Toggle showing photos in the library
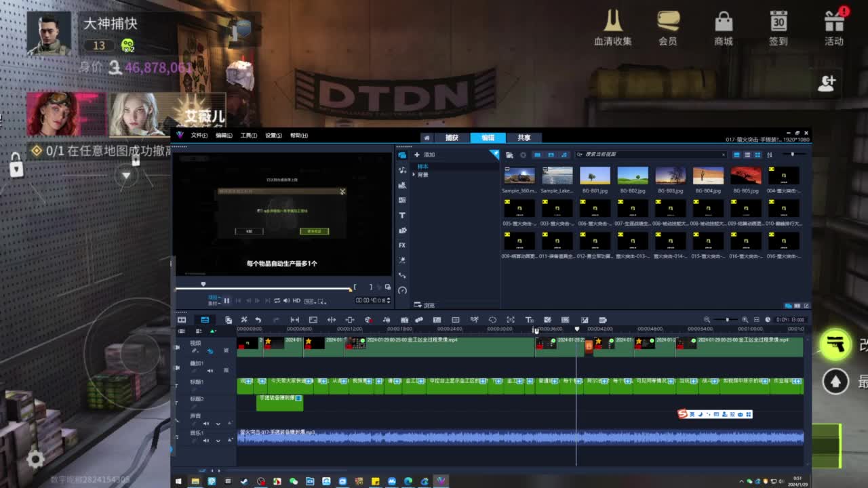This screenshot has height=488, width=868. pos(551,155)
